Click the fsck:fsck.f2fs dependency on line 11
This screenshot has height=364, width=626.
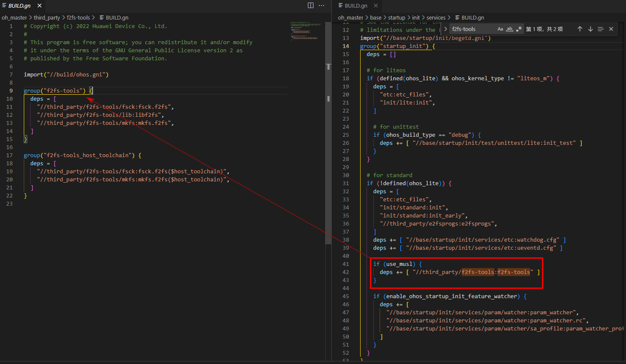[105, 107]
